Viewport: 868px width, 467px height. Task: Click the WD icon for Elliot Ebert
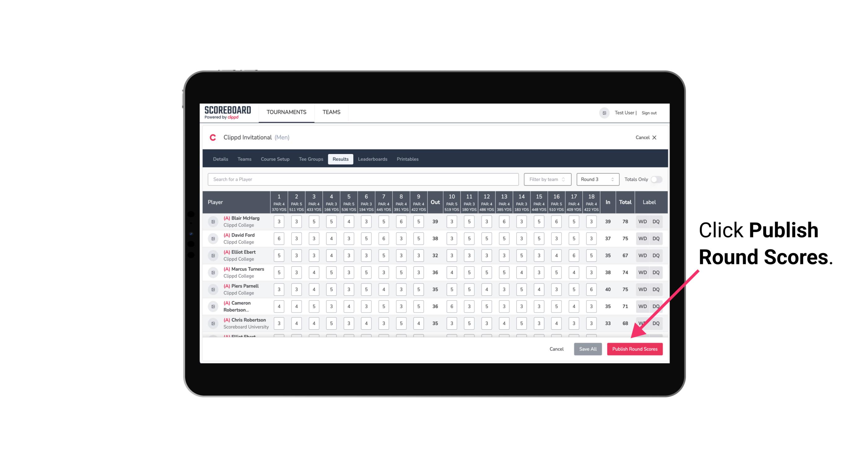tap(643, 255)
